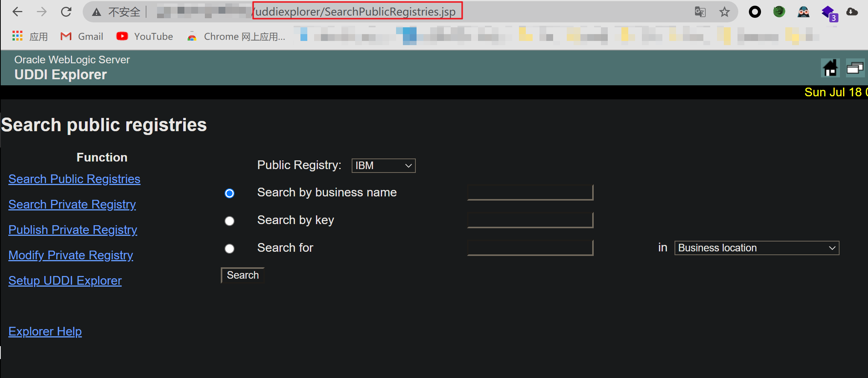
Task: Click the 'Search public registries' heading
Action: click(x=104, y=125)
